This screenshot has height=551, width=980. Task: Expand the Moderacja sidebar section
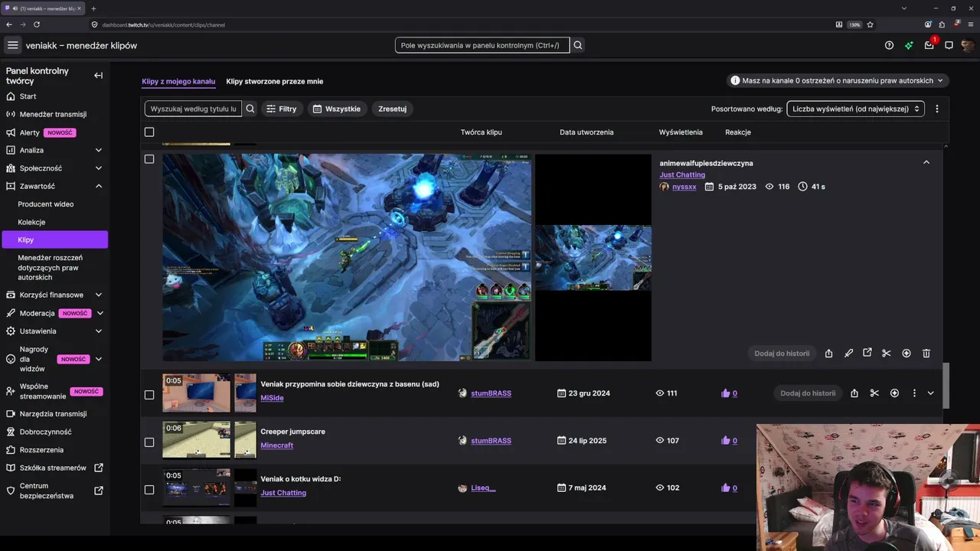pyautogui.click(x=100, y=313)
